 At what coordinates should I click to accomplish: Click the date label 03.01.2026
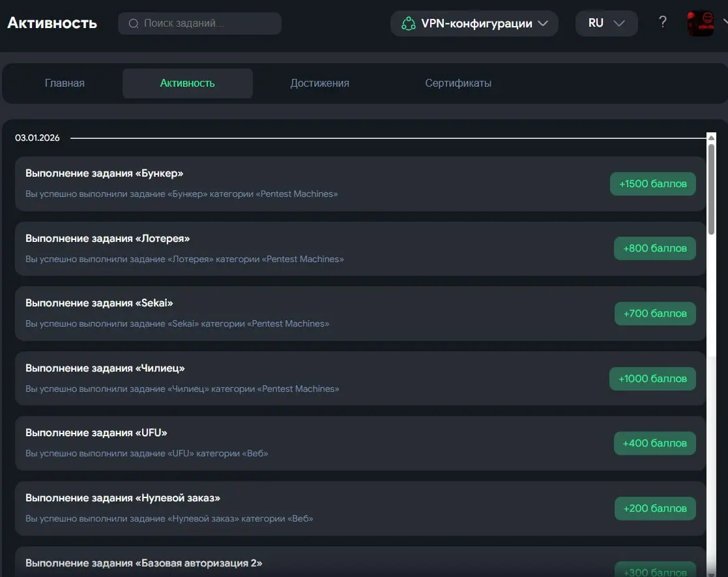coord(37,138)
